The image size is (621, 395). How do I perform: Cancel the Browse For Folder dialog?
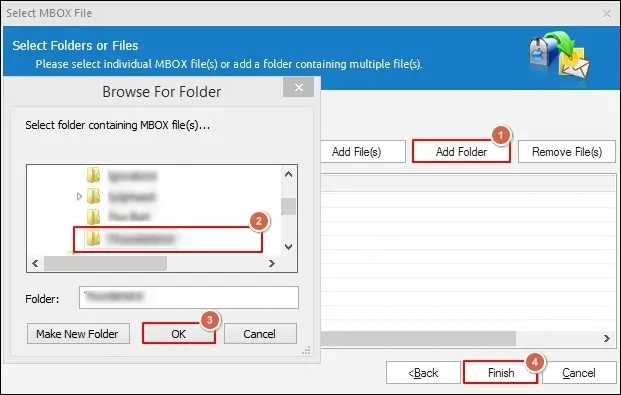click(x=260, y=334)
